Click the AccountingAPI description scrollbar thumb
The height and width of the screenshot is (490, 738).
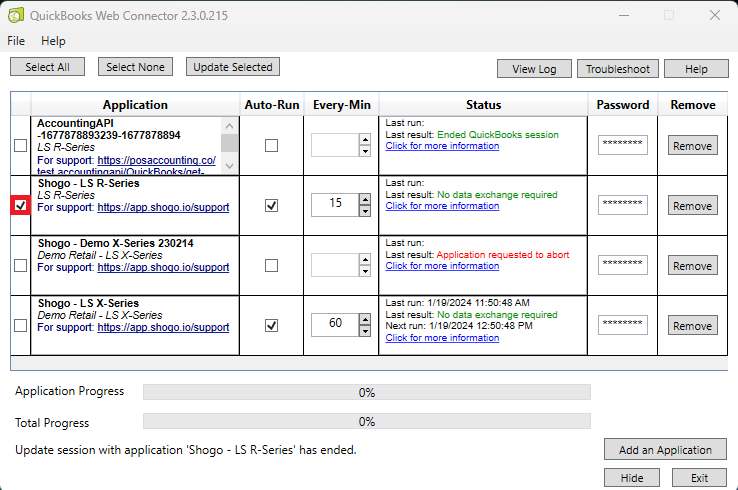coord(229,143)
